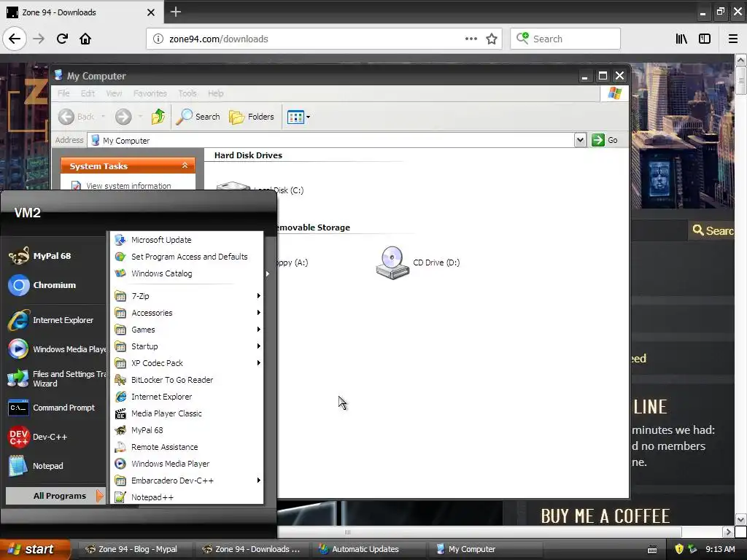
Task: Bookmark this page with the star
Action: (x=492, y=39)
